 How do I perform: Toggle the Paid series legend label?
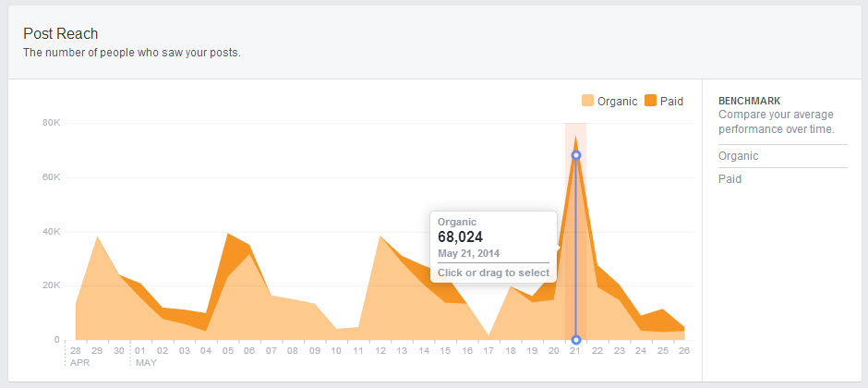point(671,101)
